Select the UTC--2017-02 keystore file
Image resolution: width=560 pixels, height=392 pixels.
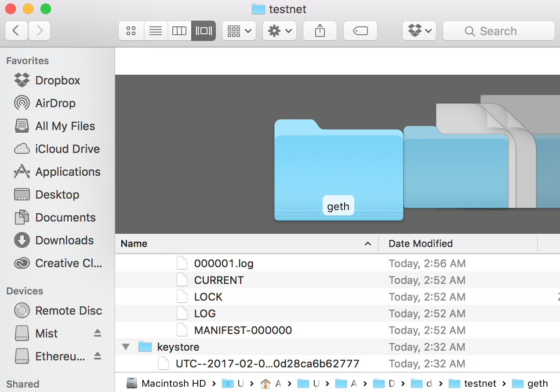tap(338, 364)
